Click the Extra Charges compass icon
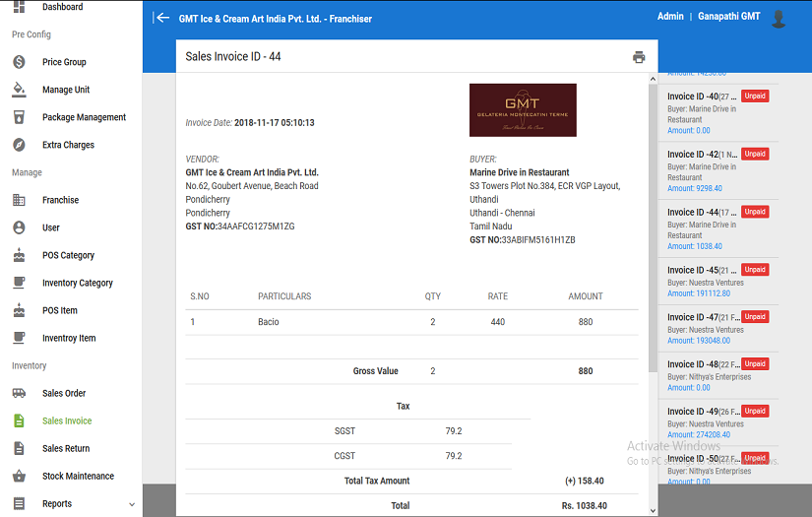This screenshot has height=517, width=812. click(x=19, y=145)
